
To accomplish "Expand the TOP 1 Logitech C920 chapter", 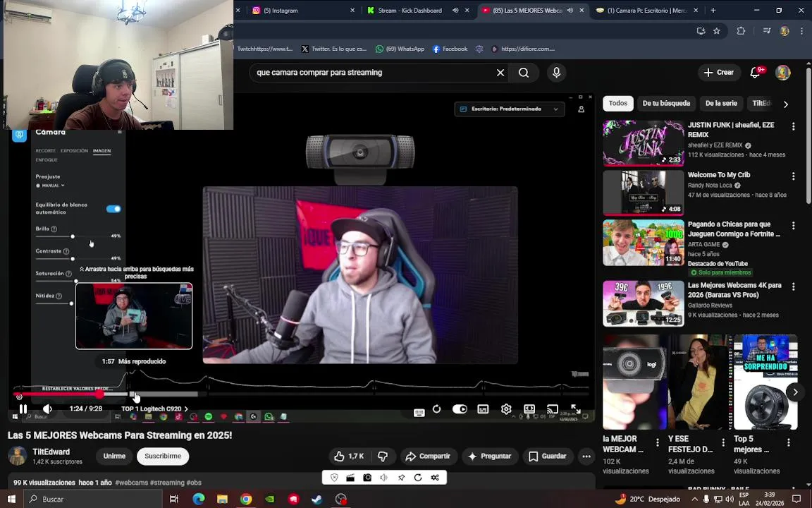I will pos(154,409).
